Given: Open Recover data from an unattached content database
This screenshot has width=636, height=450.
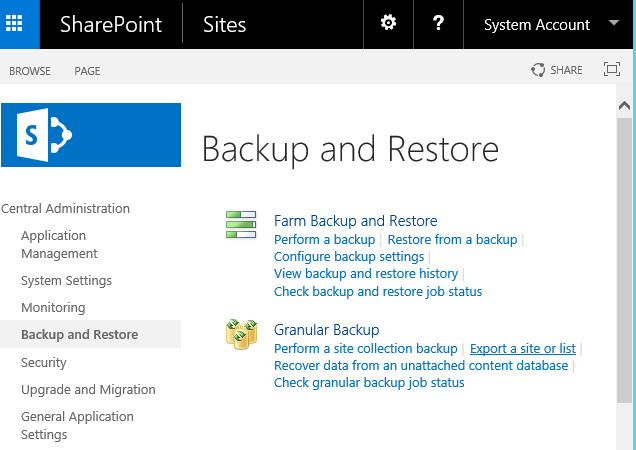Looking at the screenshot, I should [x=421, y=366].
